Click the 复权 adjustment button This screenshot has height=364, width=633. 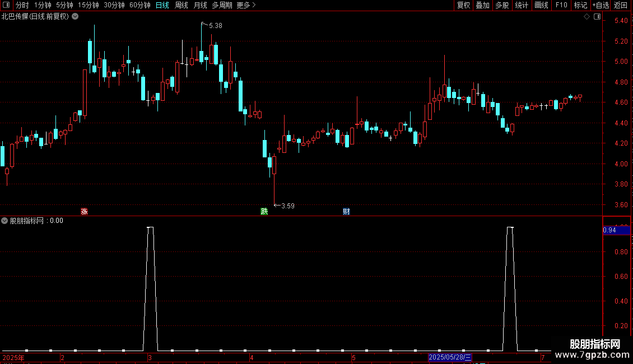coord(463,5)
